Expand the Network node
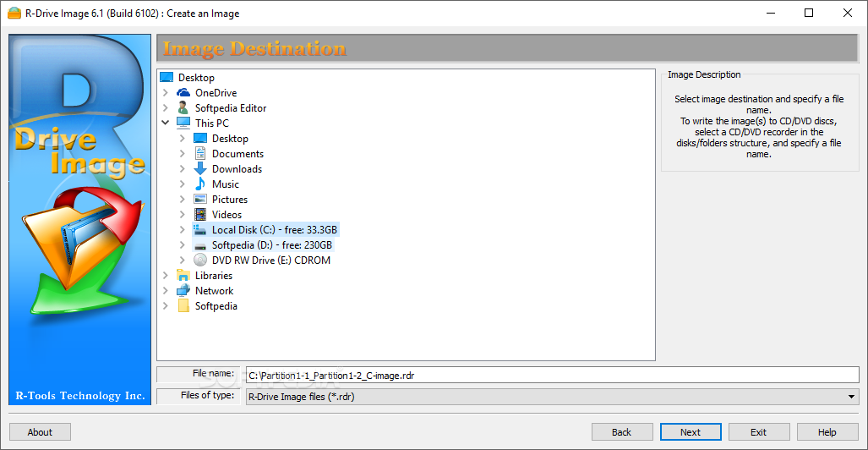This screenshot has height=450, width=868. [x=166, y=290]
